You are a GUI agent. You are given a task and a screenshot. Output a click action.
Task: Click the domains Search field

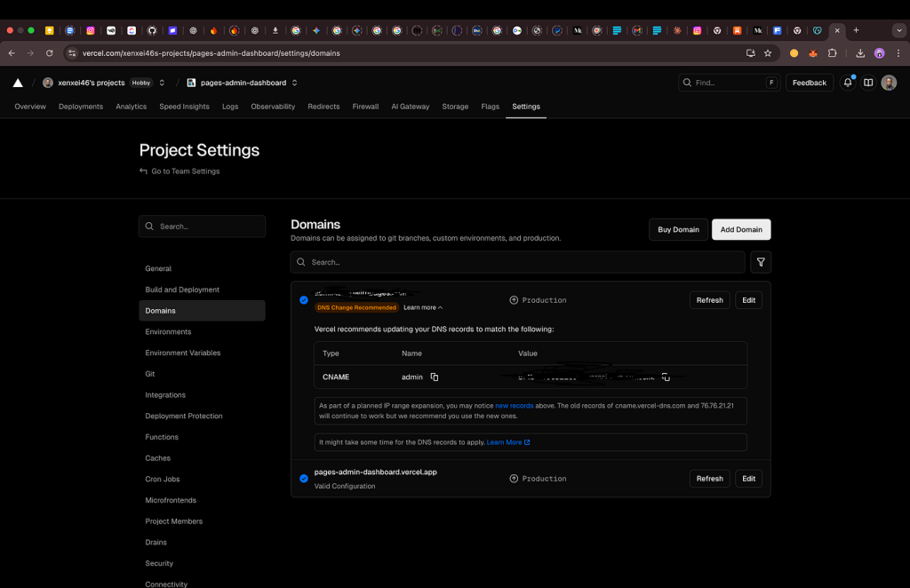pyautogui.click(x=517, y=262)
